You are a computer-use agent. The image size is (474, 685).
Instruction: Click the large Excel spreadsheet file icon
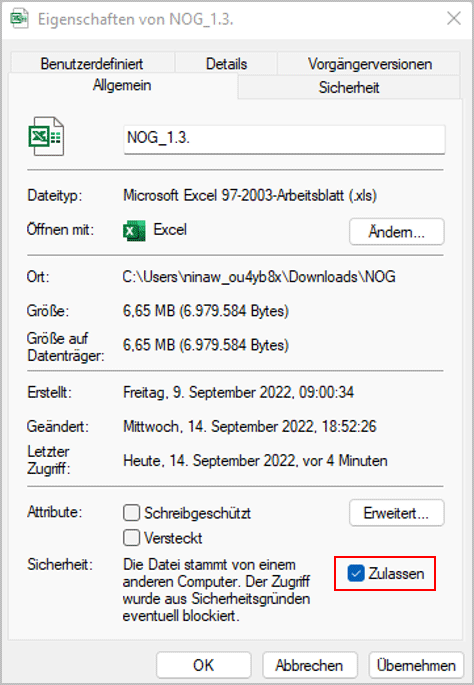click(46, 136)
